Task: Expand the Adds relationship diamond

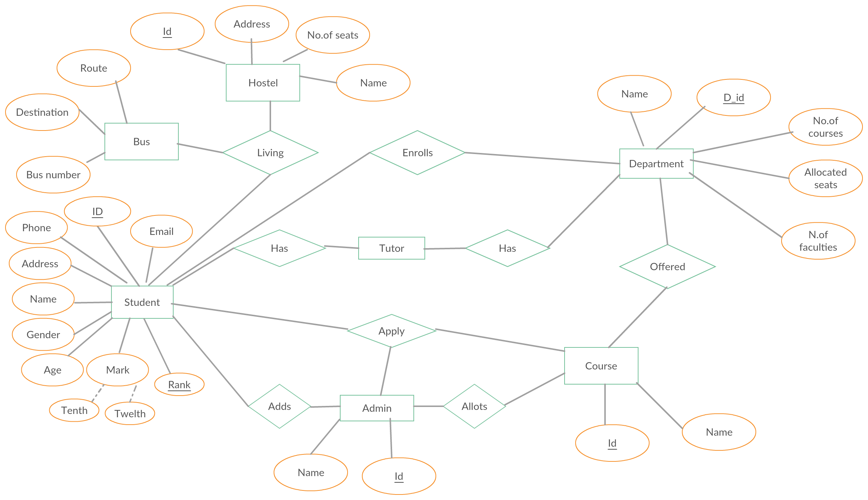Action: tap(275, 408)
